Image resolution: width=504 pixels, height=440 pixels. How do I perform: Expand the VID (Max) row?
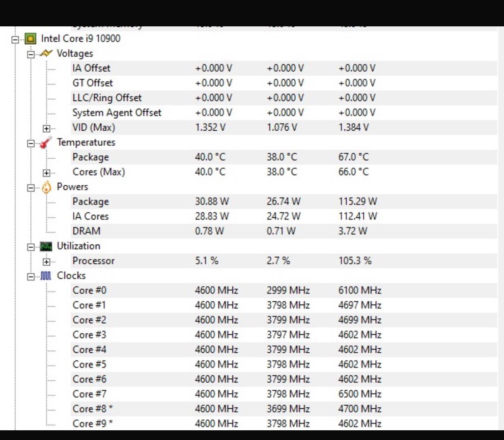(46, 129)
